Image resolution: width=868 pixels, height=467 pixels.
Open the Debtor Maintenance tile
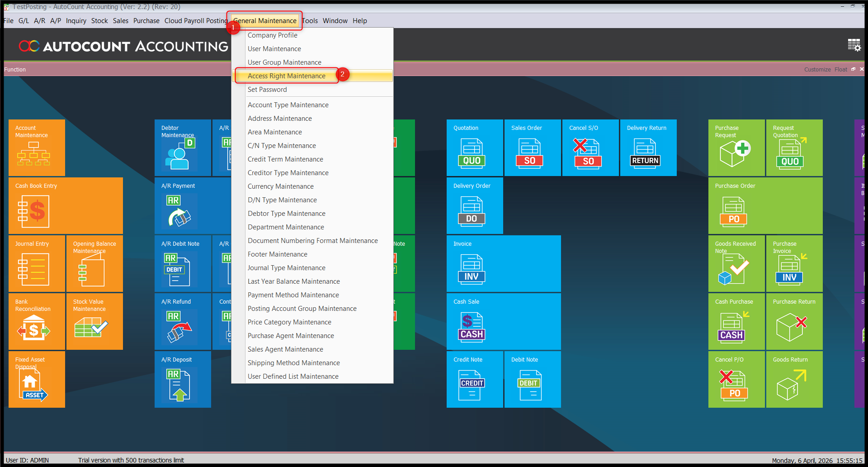point(183,148)
